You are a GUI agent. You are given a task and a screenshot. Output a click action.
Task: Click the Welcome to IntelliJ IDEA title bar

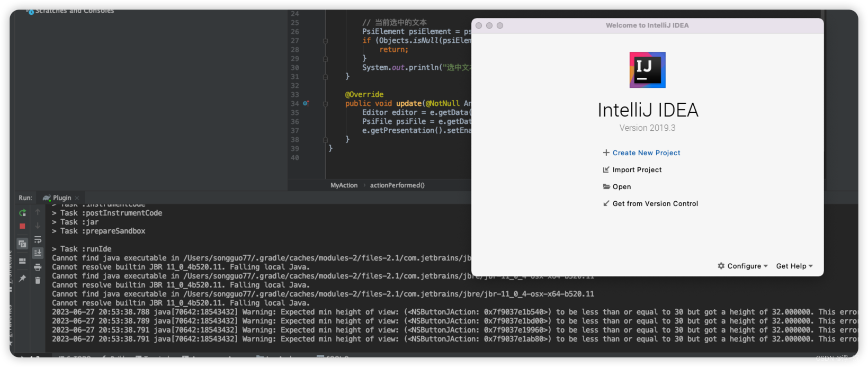(647, 25)
